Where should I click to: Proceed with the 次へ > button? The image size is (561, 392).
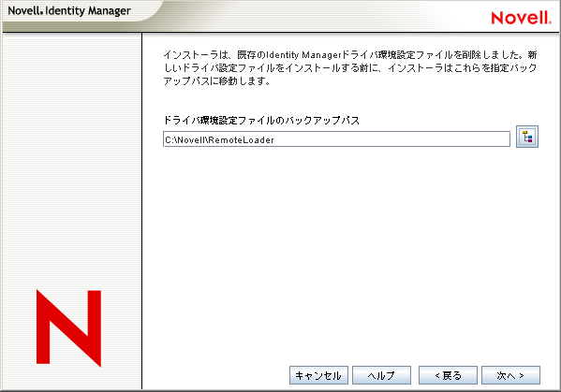tap(510, 375)
